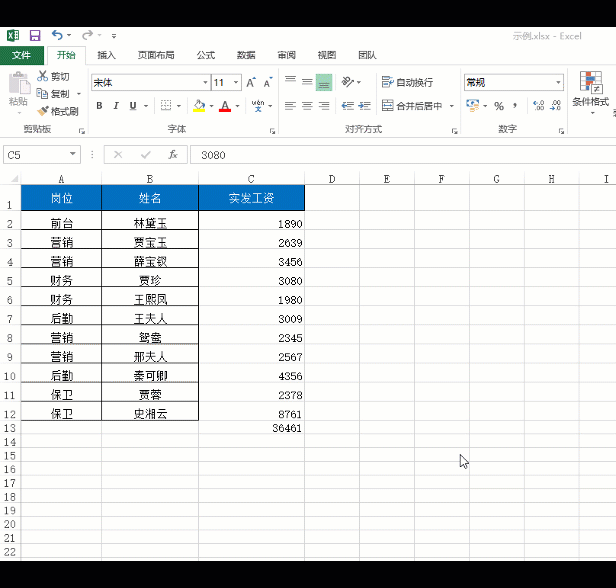Apply yellow fill color to cell
The image size is (616, 588).
tap(199, 105)
